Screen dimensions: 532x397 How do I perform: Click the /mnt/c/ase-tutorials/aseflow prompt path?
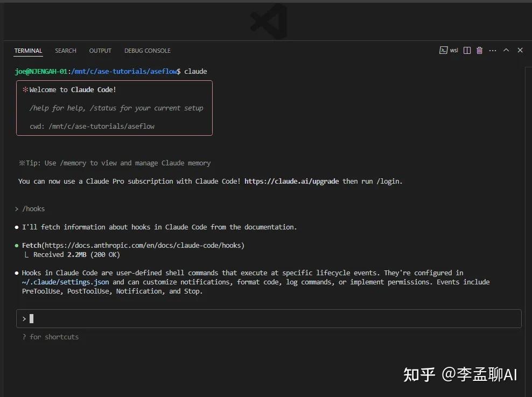pyautogui.click(x=124, y=71)
